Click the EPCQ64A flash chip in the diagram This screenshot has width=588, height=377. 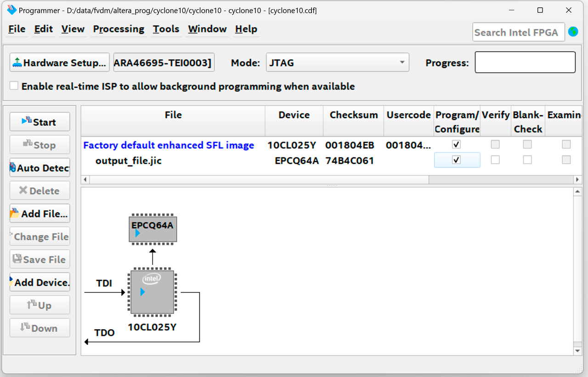(x=153, y=229)
